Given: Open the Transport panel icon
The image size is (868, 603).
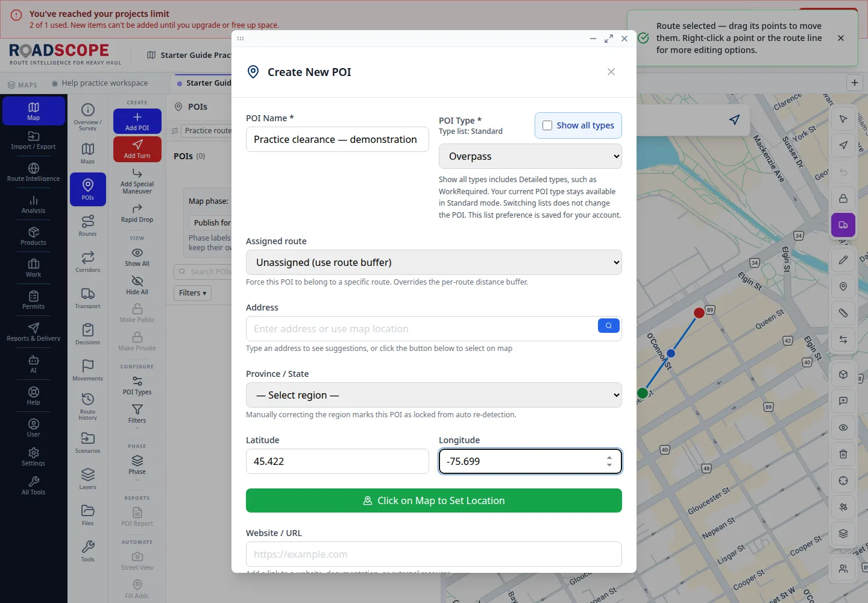Looking at the screenshot, I should 88,298.
